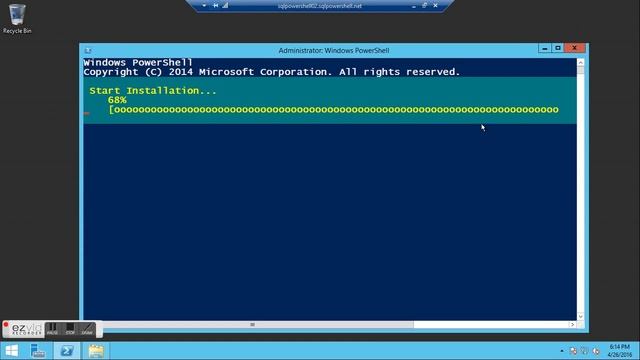Click the vertical scrollbar thumb
The width and height of the screenshot is (640, 360).
[580, 71]
